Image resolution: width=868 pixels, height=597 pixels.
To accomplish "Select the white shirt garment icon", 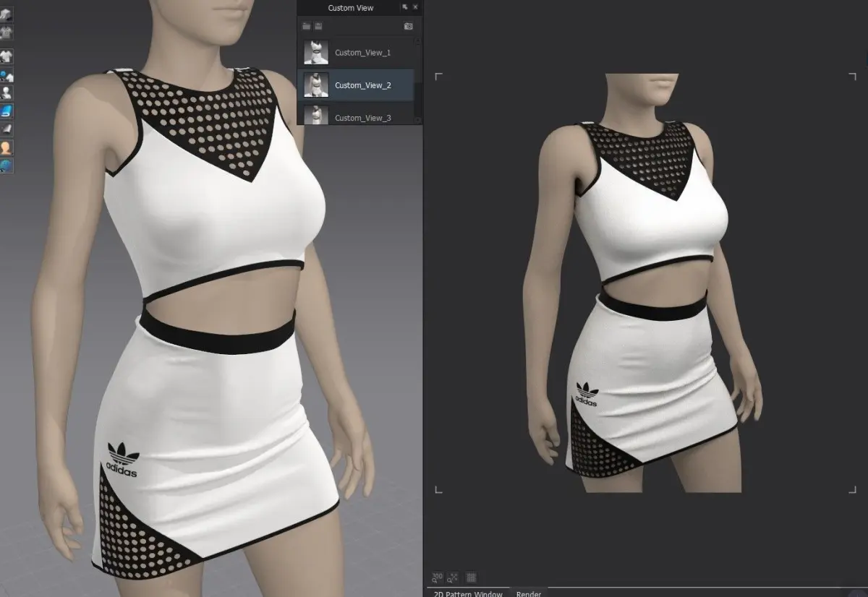I will (7, 56).
